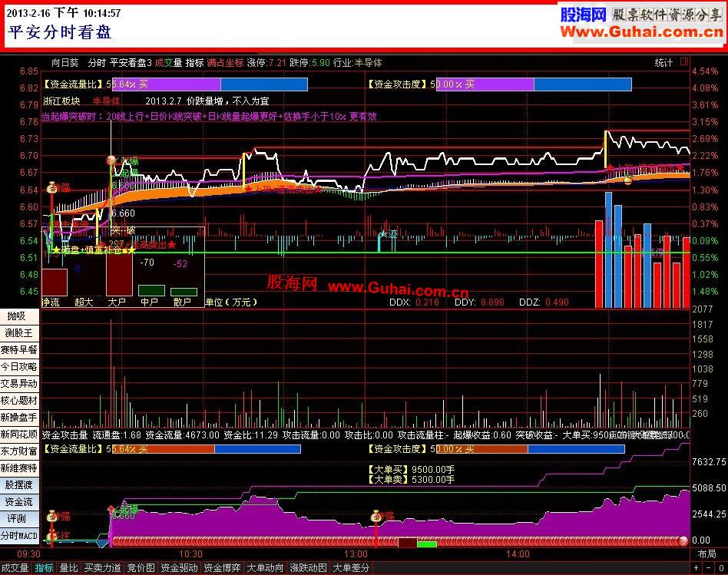Screen dimensions: 728x575
Task: Open 今日攻略 from the sidebar
Action: (x=19, y=367)
